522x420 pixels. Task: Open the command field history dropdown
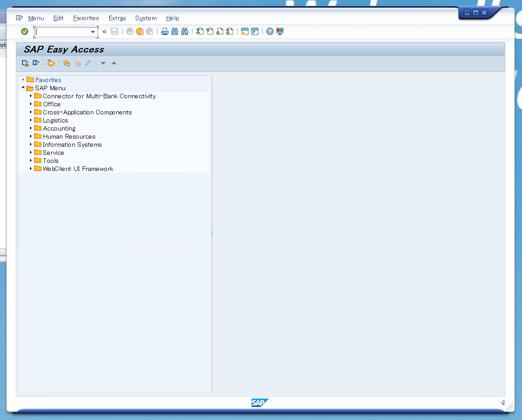[93, 32]
